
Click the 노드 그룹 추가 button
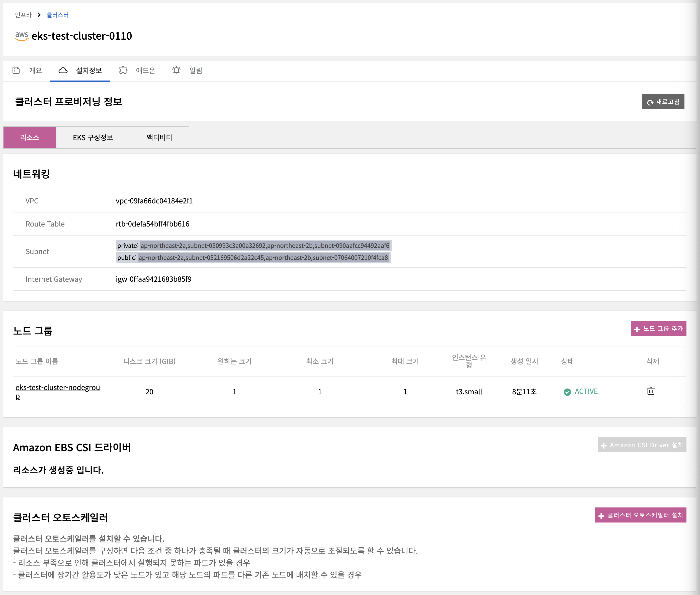[658, 329]
